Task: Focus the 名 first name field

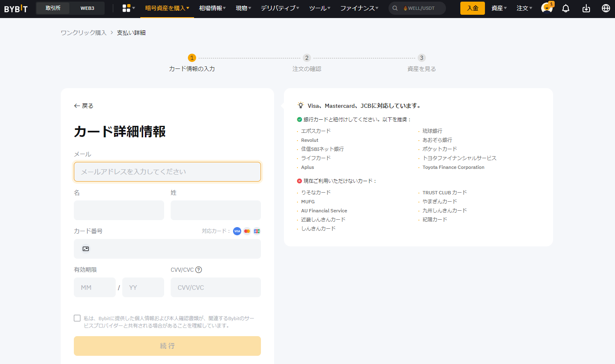Action: 119,210
